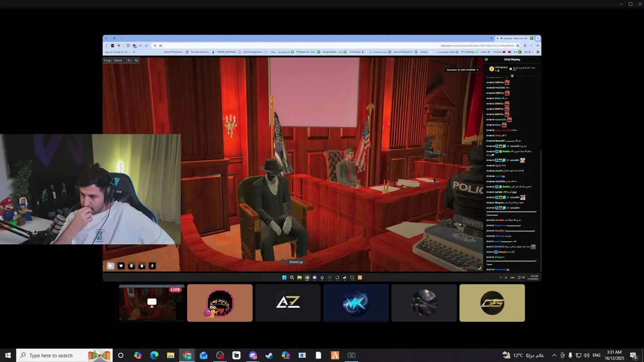Open the 12°C weather widget
Screen dimensions: 644x362
[523, 355]
